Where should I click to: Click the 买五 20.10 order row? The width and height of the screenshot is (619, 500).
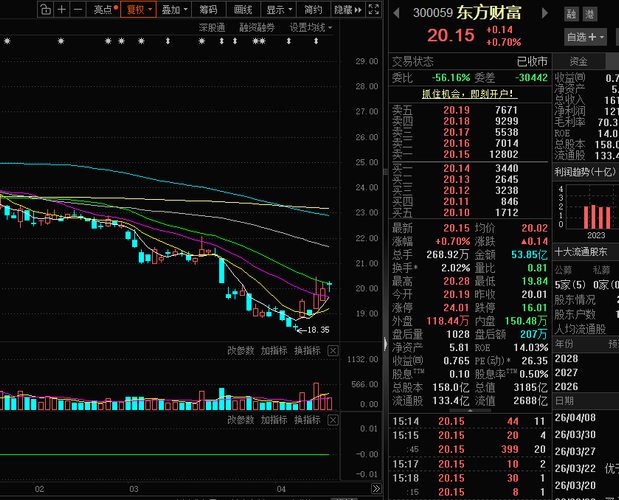(x=470, y=213)
